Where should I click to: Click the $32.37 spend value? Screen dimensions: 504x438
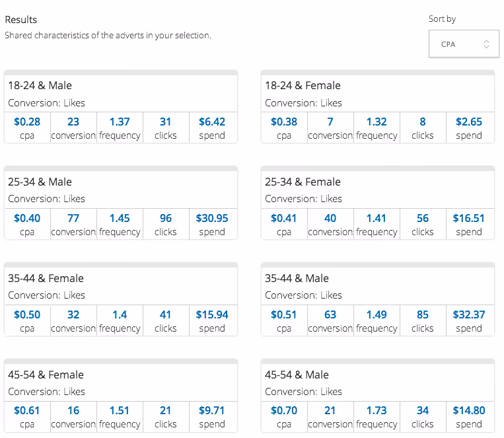point(468,314)
